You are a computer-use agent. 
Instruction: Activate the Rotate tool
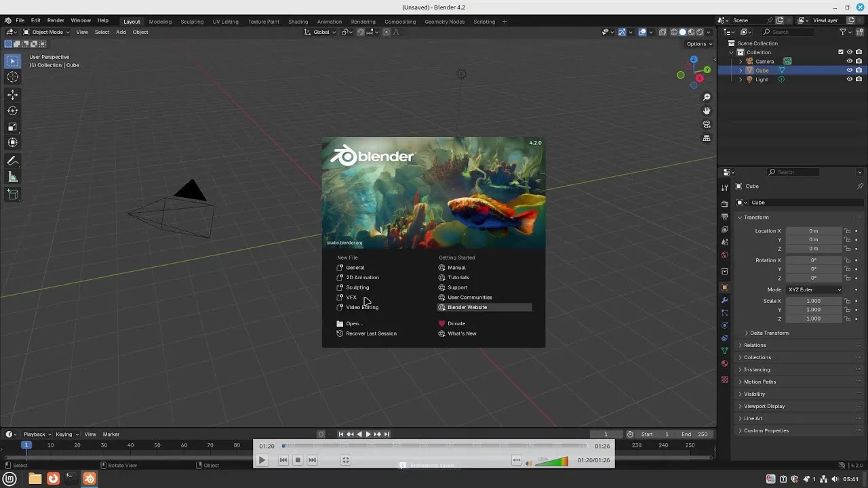click(12, 110)
